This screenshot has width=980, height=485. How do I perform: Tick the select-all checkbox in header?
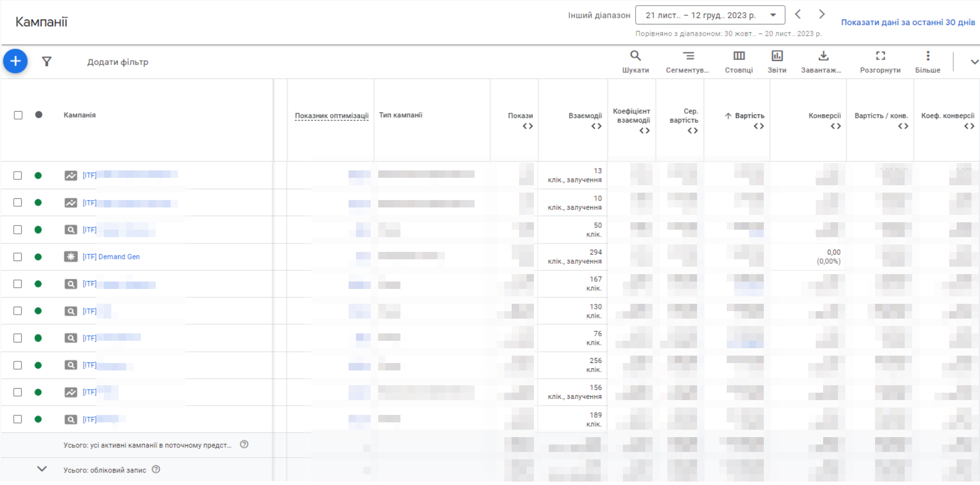(18, 115)
